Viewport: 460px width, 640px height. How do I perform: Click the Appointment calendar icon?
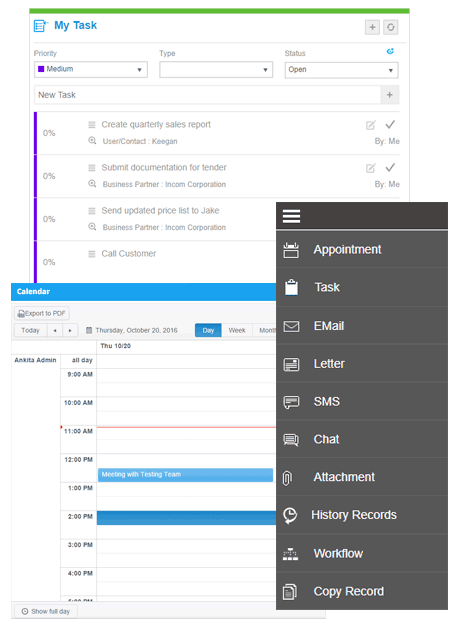[291, 250]
